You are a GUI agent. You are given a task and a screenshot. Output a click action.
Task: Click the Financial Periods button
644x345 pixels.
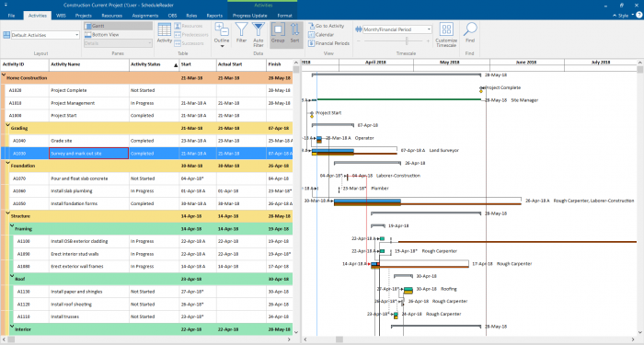[x=328, y=43]
